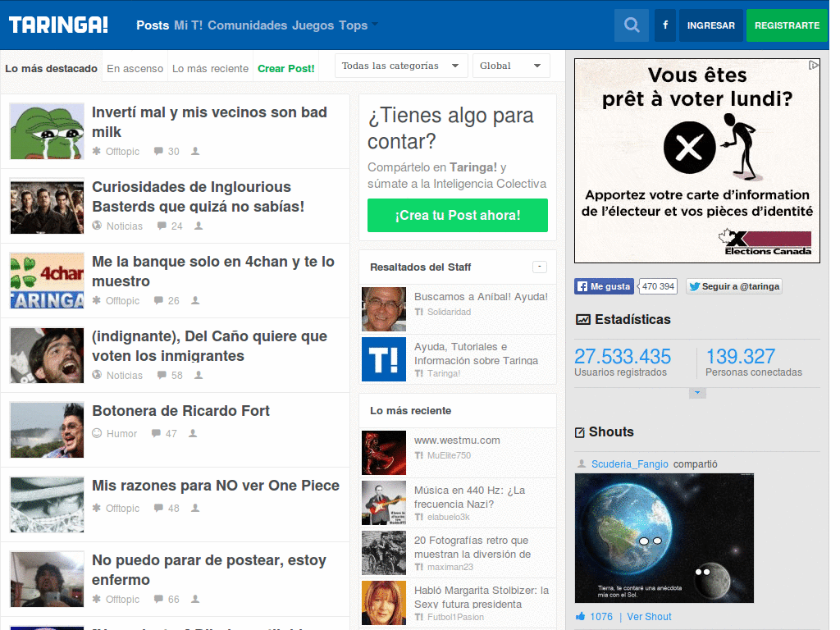Open the Posts section
840x630 pixels.
point(153,25)
